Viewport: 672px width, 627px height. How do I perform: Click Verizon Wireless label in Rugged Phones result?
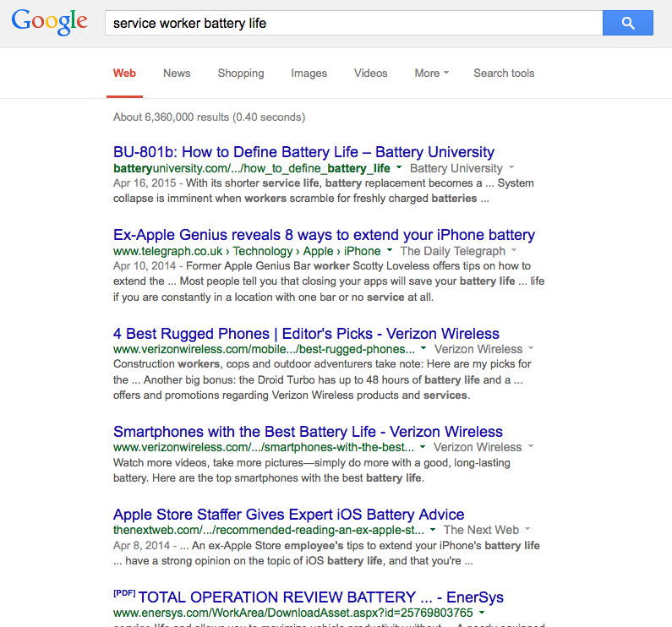pyautogui.click(x=478, y=349)
